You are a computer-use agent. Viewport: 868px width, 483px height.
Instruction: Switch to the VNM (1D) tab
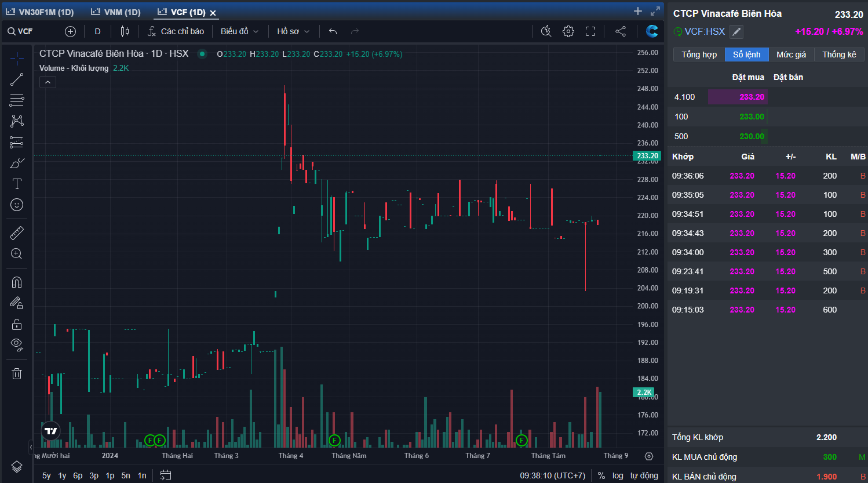[116, 12]
